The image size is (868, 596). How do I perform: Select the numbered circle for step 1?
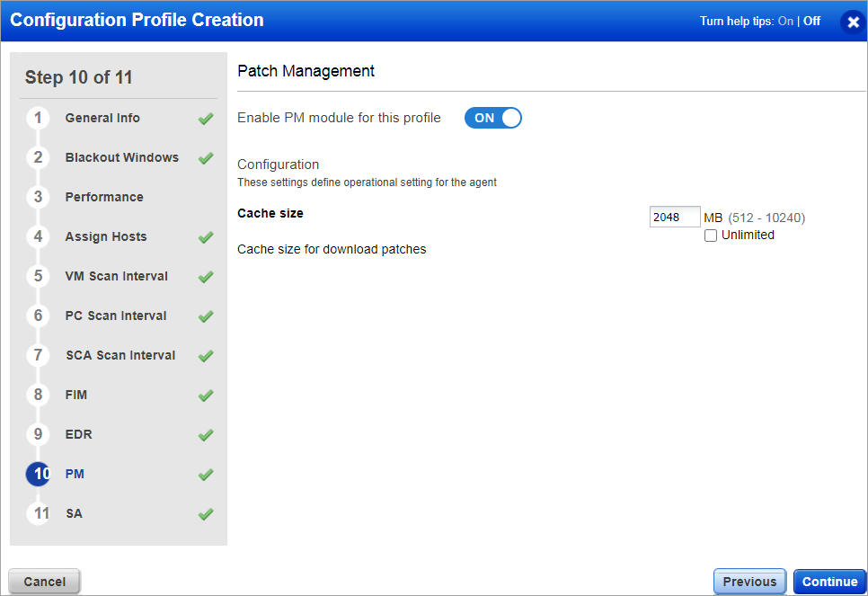tap(38, 118)
